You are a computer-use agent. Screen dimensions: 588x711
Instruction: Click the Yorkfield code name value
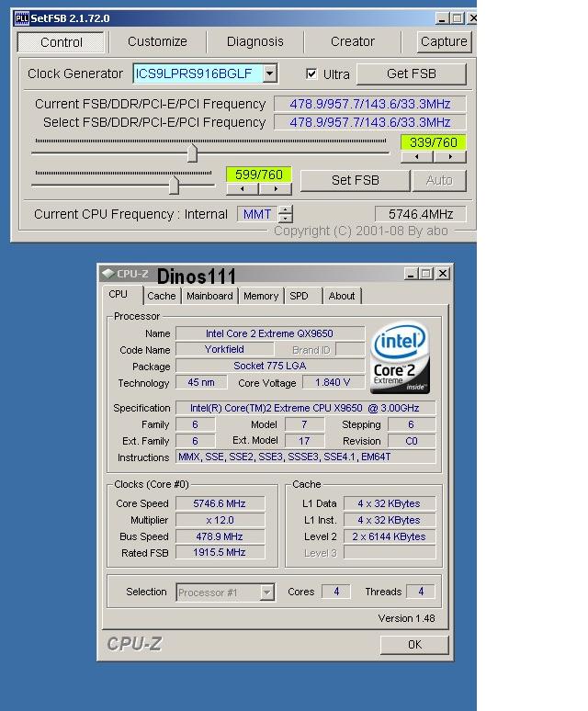click(x=224, y=350)
